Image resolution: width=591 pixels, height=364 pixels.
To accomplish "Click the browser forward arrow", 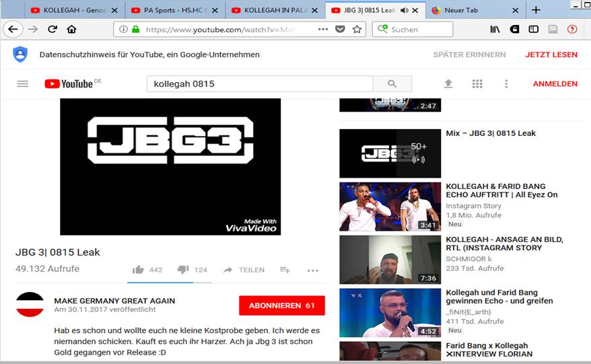I will (33, 29).
